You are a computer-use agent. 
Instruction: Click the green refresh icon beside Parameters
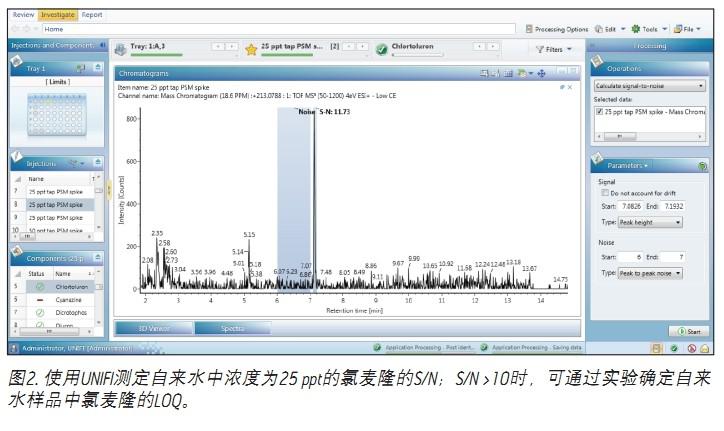(x=702, y=166)
